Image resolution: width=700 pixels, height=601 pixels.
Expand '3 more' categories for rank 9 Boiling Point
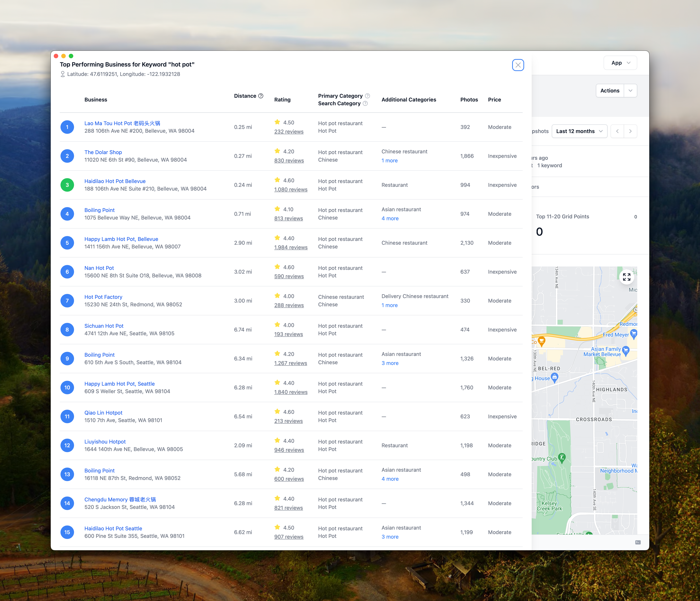390,363
